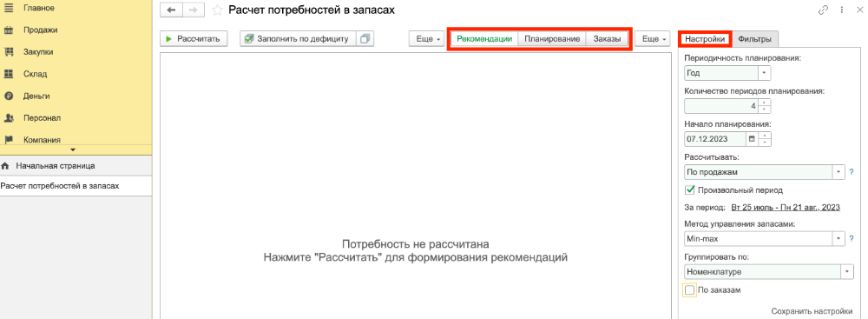Open the three-dots options menu
Image resolution: width=868 pixels, height=319 pixels.
coord(841,10)
